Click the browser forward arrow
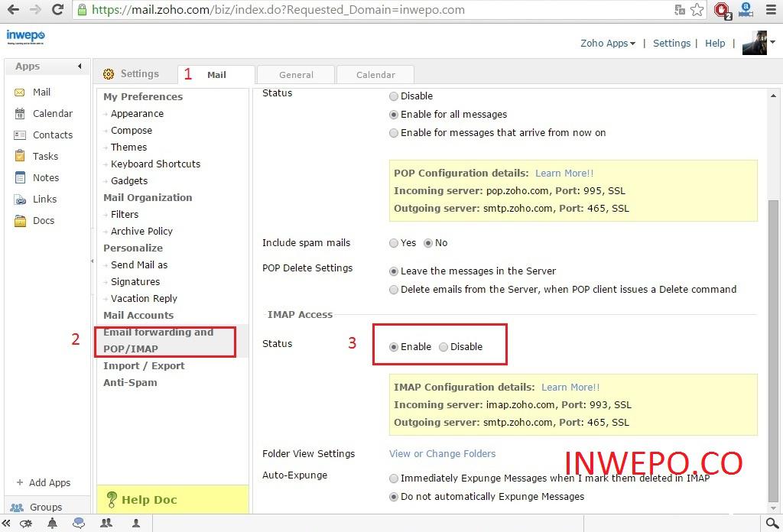The height and width of the screenshot is (532, 783). 35,9
